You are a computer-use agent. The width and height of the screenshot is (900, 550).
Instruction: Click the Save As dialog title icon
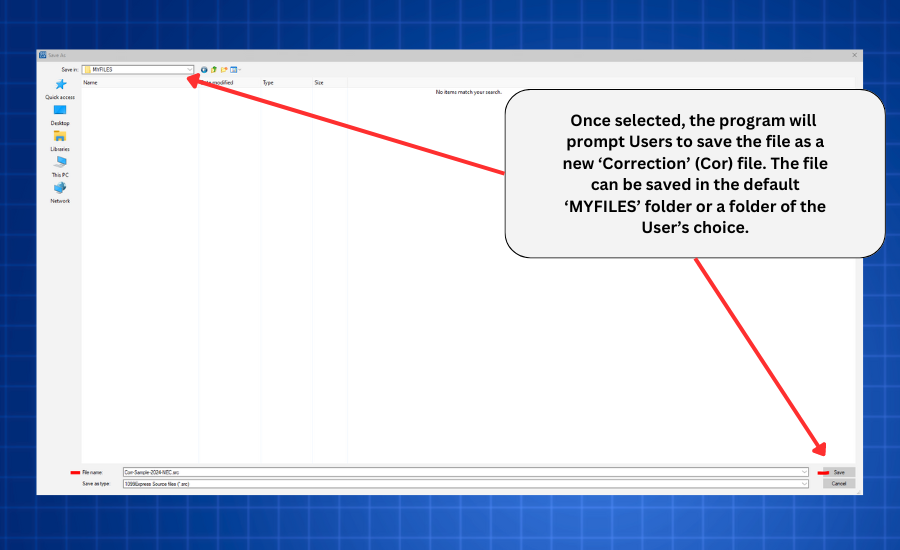coord(42,55)
